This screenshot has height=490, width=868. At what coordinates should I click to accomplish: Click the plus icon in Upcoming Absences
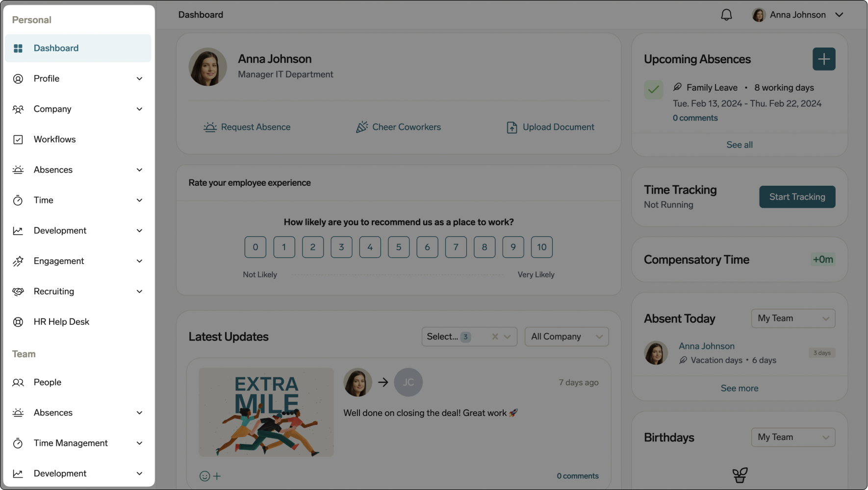(x=824, y=59)
